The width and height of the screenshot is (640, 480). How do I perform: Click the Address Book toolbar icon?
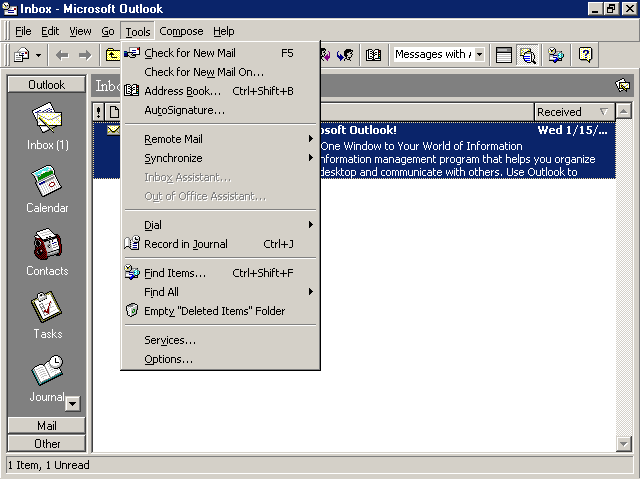(373, 55)
